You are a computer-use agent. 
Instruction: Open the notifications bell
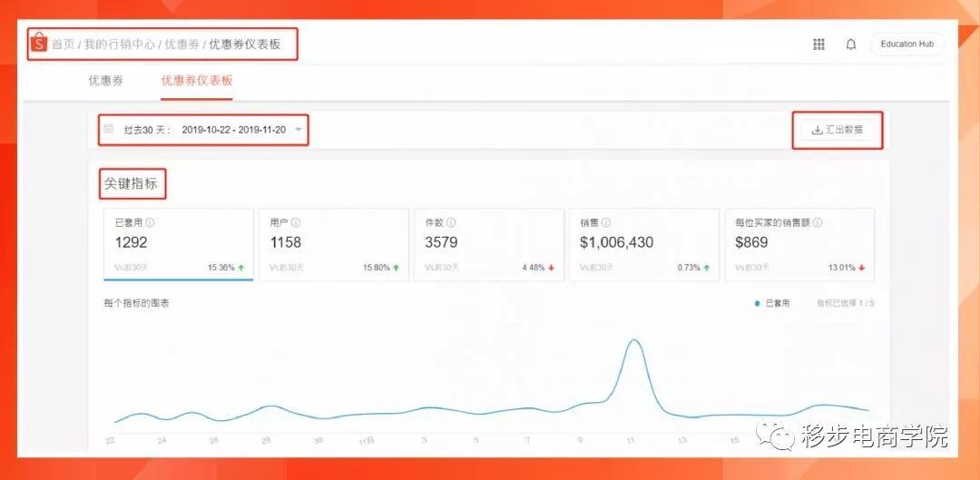[x=850, y=44]
